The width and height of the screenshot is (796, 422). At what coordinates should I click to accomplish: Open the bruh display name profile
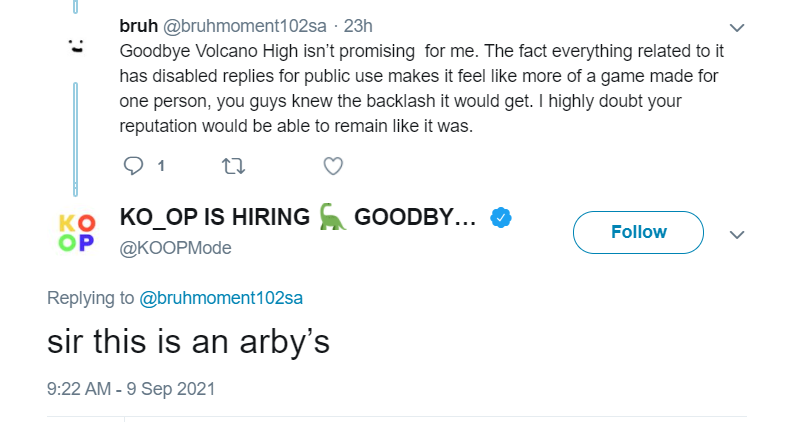(139, 25)
